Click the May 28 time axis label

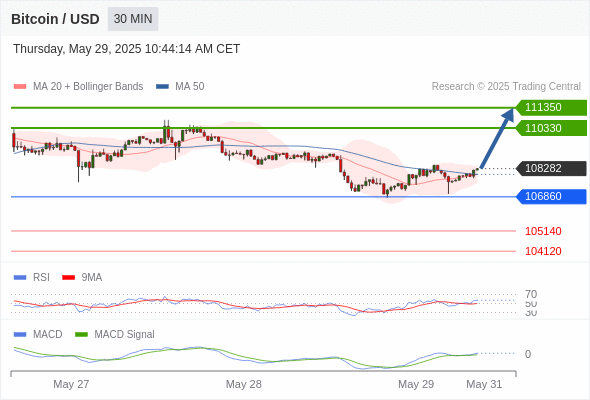click(x=243, y=384)
